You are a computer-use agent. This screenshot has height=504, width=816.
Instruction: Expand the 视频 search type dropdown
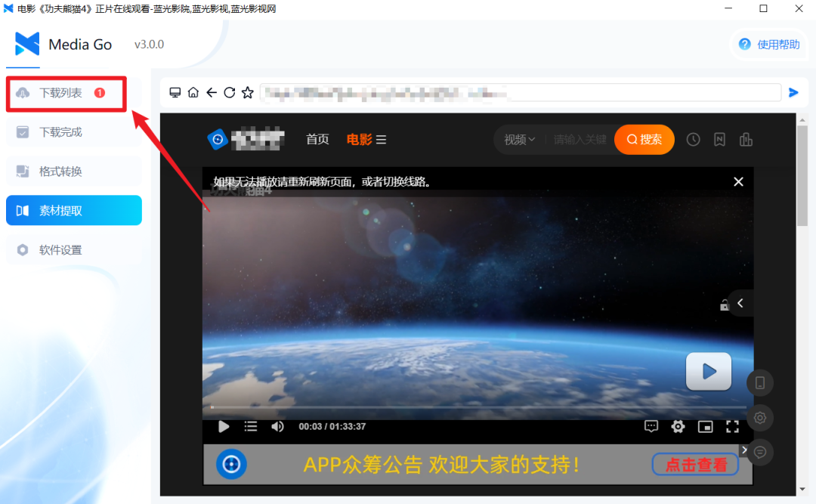click(x=520, y=140)
